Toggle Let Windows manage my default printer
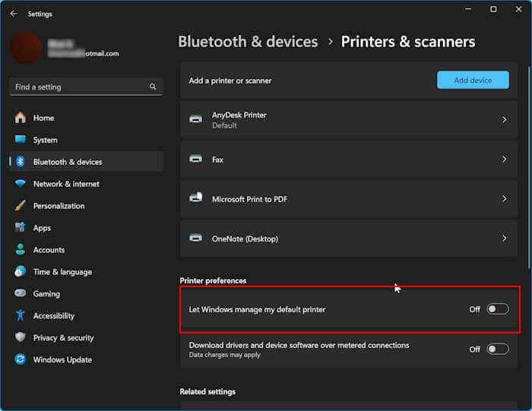The image size is (532, 411). click(x=497, y=309)
